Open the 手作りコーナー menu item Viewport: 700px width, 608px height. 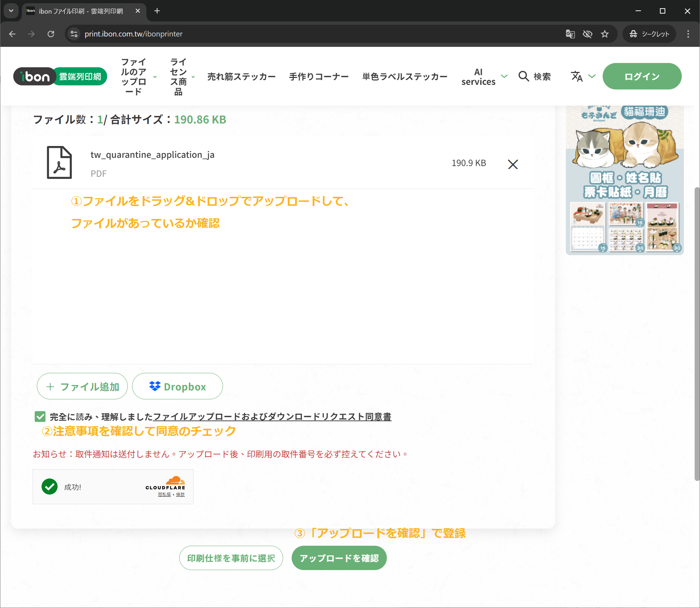tap(319, 77)
